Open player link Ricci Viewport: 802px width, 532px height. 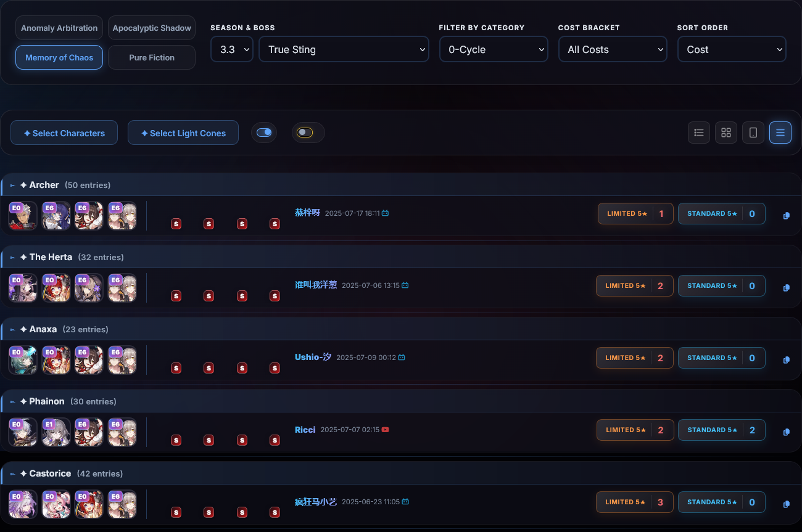tap(305, 429)
